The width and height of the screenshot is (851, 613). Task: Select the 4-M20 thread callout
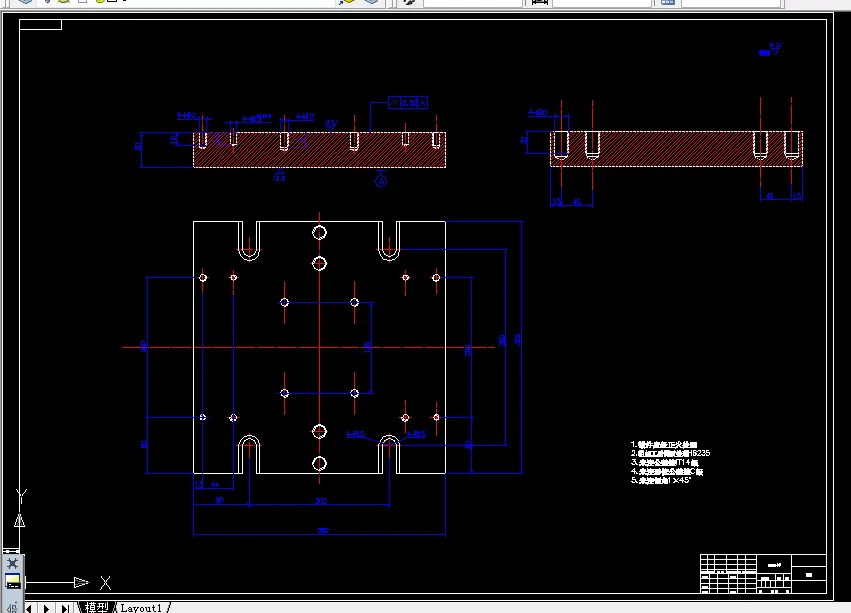pyautogui.click(x=538, y=112)
